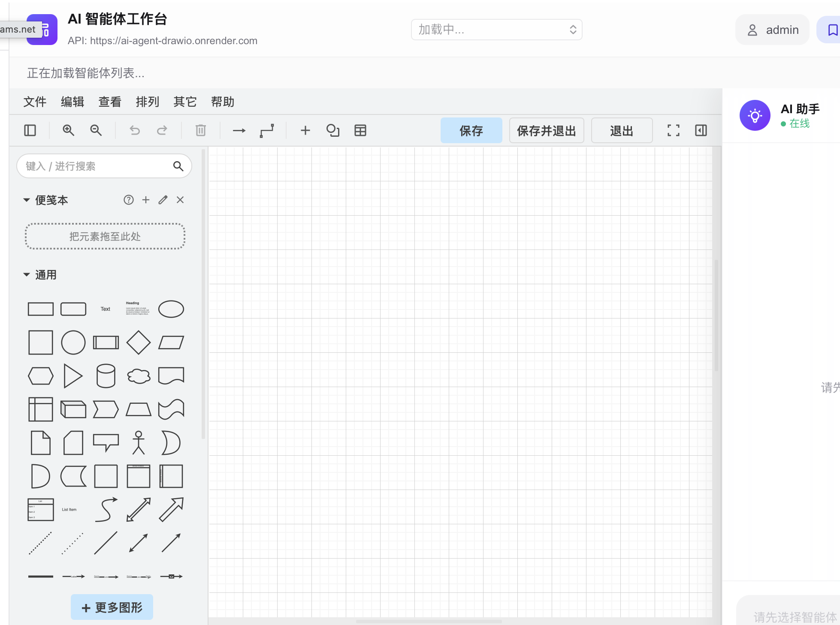Select the cylinder shape
The width and height of the screenshot is (840, 625).
(x=106, y=376)
